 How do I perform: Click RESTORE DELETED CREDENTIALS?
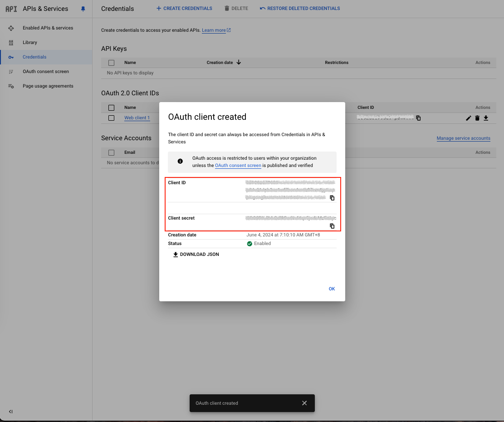[300, 8]
